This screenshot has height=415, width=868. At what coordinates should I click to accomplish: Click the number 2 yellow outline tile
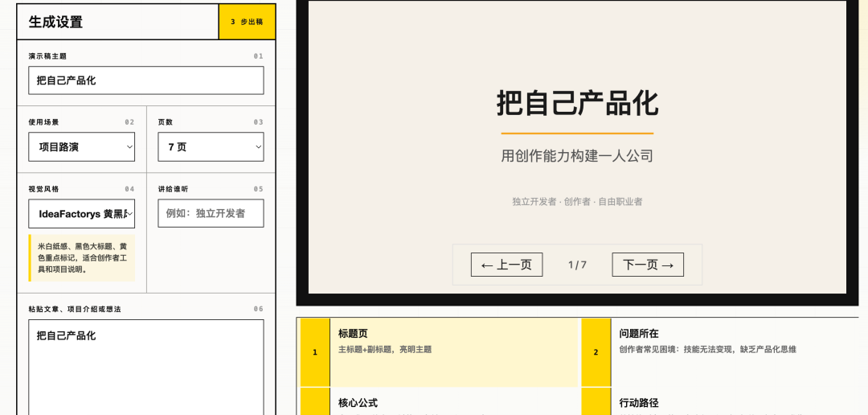pos(596,352)
